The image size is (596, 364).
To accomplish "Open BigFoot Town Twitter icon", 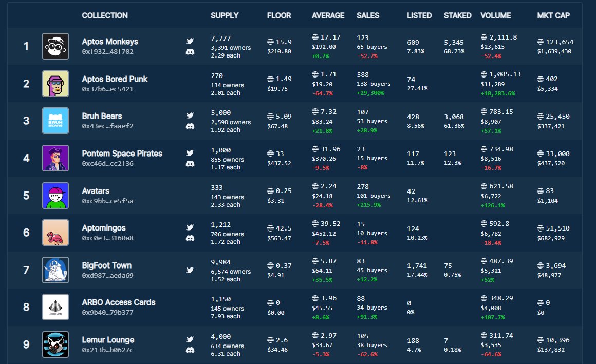I will [190, 270].
